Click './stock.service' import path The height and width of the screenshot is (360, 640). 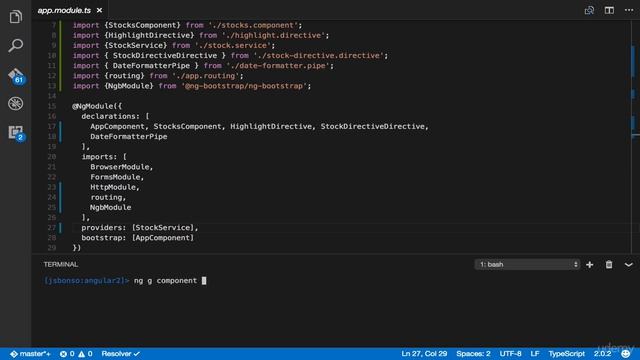click(x=233, y=45)
